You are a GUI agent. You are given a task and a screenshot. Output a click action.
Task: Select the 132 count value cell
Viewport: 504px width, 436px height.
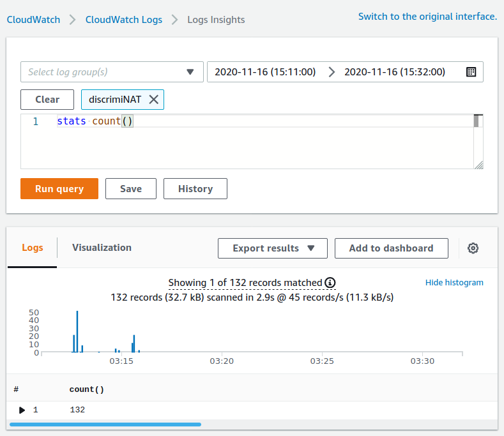point(77,410)
